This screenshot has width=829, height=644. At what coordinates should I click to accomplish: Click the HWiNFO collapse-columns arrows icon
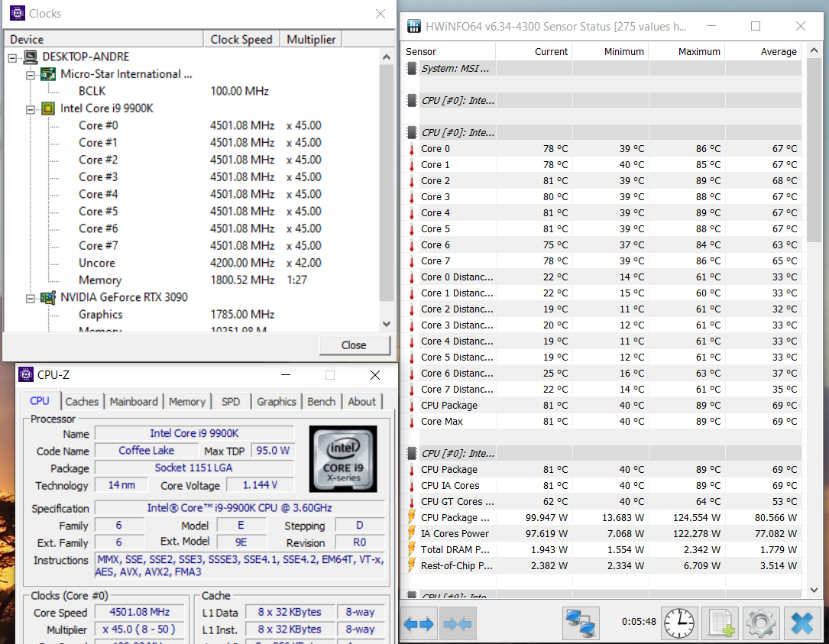[x=458, y=624]
